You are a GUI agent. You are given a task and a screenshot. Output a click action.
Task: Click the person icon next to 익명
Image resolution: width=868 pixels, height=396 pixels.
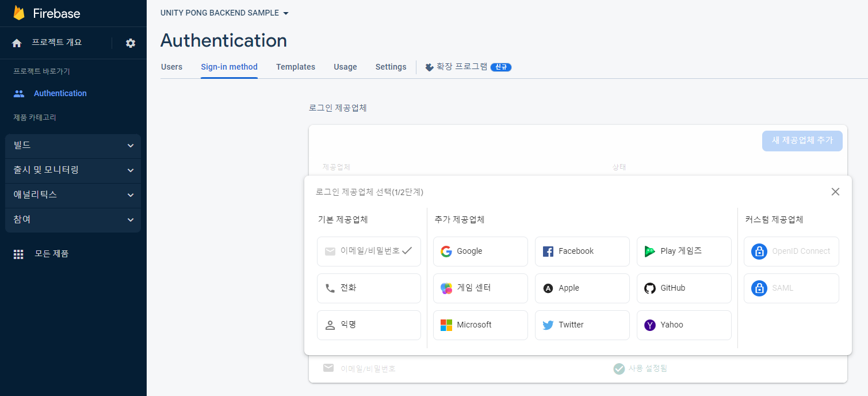[330, 325]
